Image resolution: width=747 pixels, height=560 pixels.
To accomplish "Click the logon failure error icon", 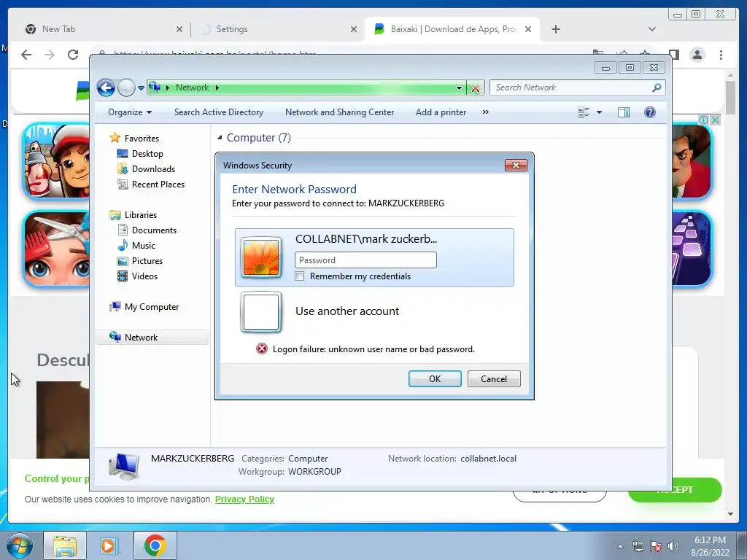I will click(262, 349).
